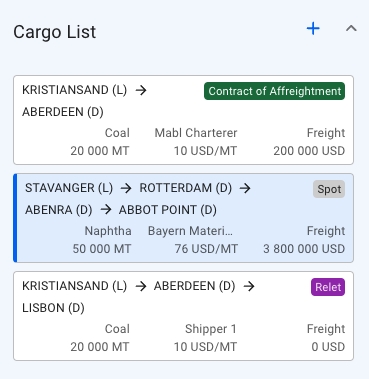Screen dimensions: 369x379
Task: Click the 200 000 USD freight amount
Action: (309, 151)
